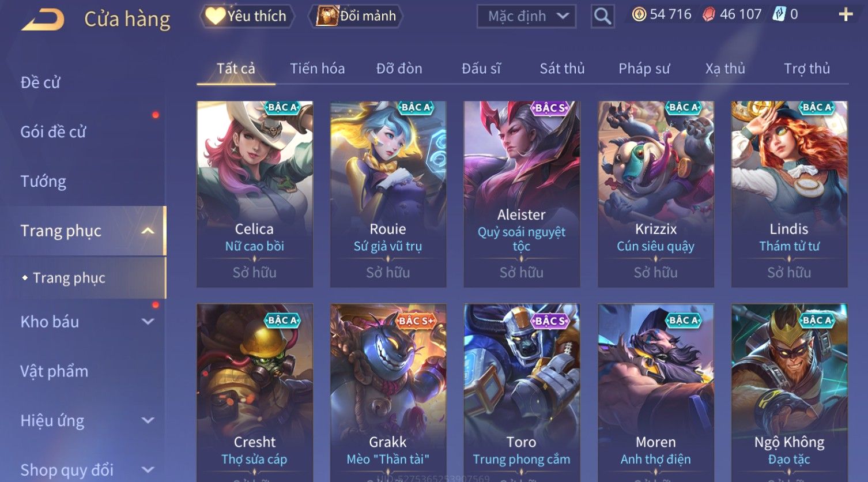
Task: Click the red gem currency icon
Action: tap(709, 14)
